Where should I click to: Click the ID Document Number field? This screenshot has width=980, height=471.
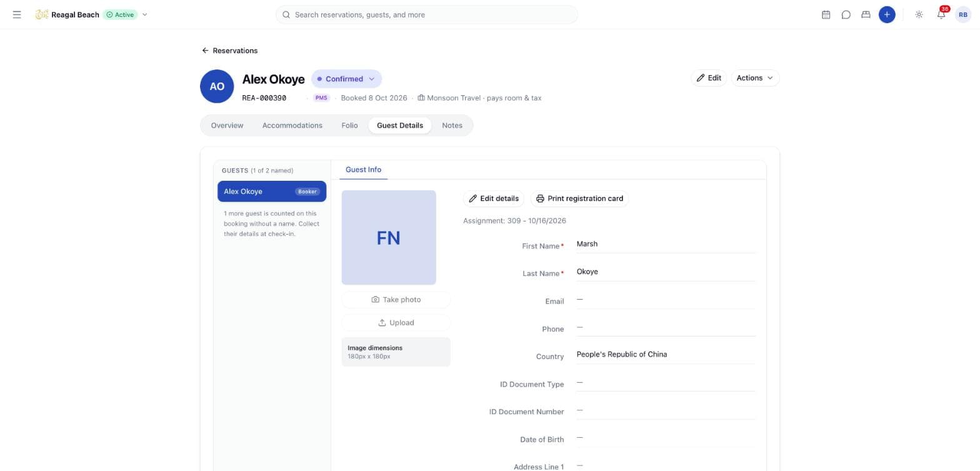(666, 410)
